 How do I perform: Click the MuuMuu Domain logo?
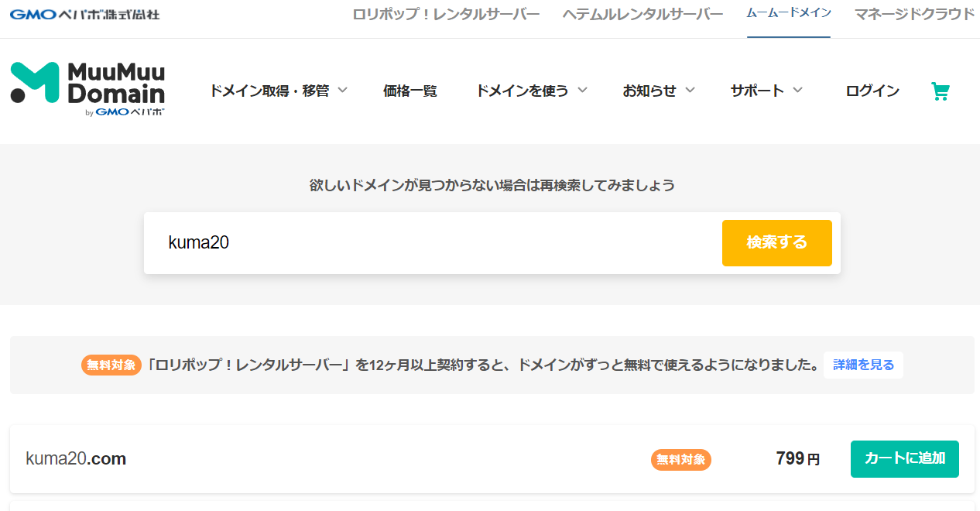[x=87, y=89]
